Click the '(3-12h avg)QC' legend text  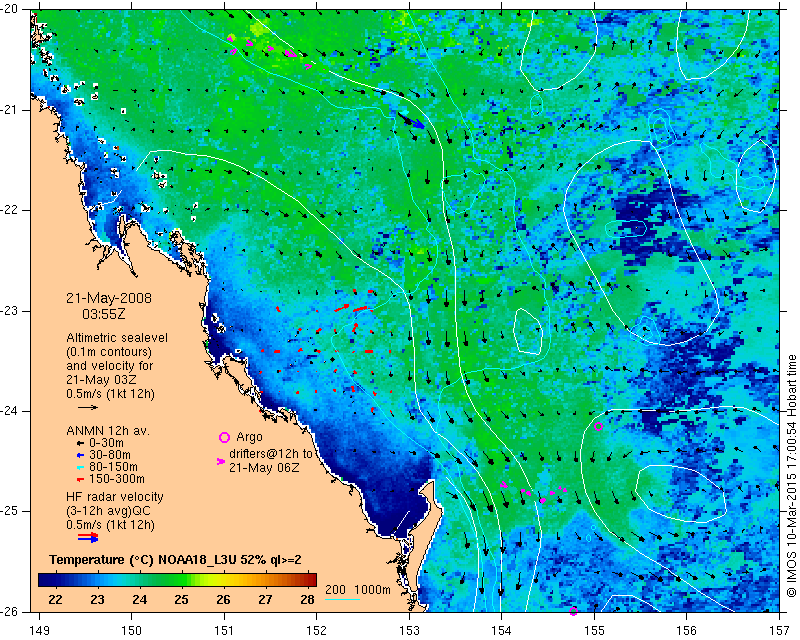(x=108, y=510)
